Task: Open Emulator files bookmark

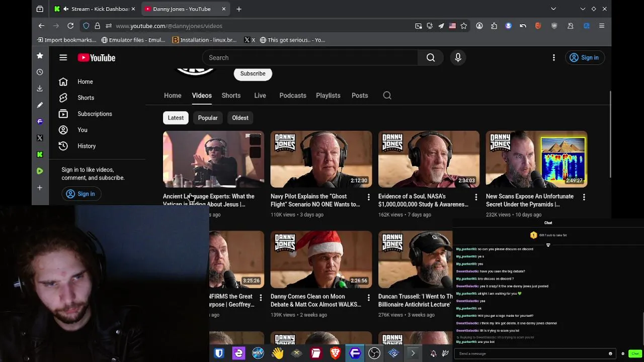Action: click(x=133, y=40)
